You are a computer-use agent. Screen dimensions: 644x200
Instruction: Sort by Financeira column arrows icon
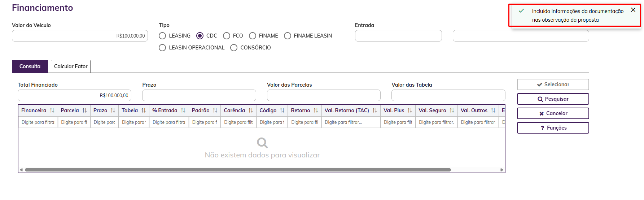pos(52,110)
